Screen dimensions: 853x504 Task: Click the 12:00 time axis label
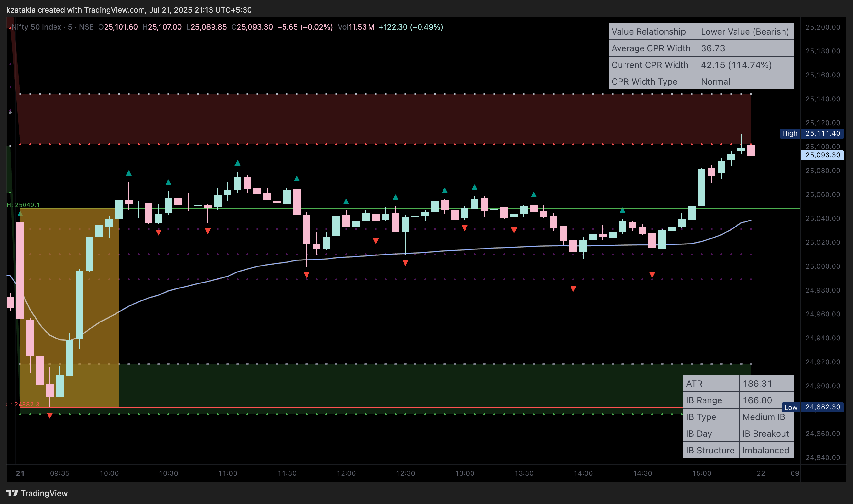346,473
